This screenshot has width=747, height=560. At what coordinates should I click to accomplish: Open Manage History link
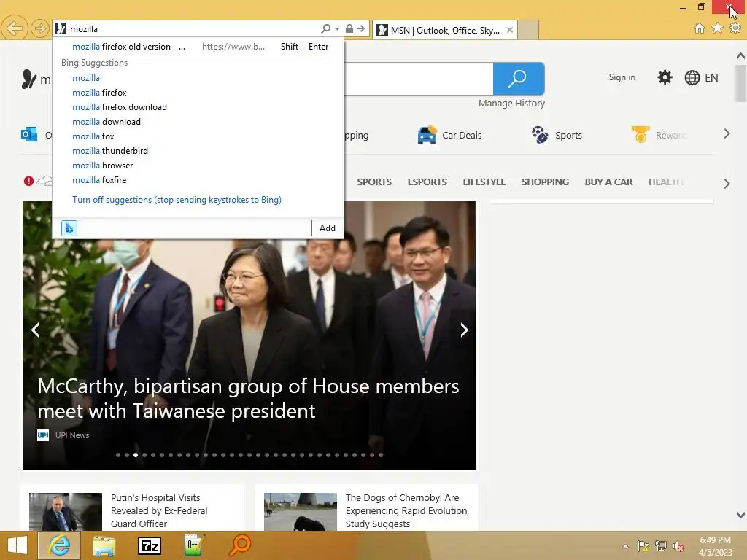(x=511, y=104)
